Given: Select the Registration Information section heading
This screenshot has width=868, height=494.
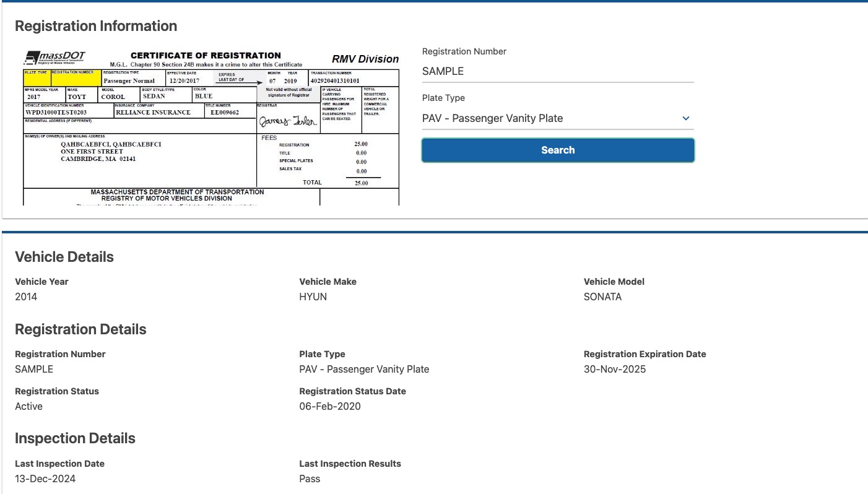Looking at the screenshot, I should (96, 26).
